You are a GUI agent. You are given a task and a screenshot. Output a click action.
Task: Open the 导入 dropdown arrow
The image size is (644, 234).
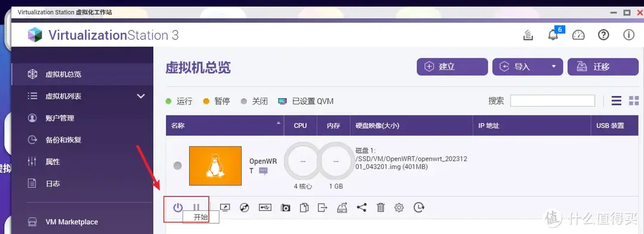click(x=553, y=66)
